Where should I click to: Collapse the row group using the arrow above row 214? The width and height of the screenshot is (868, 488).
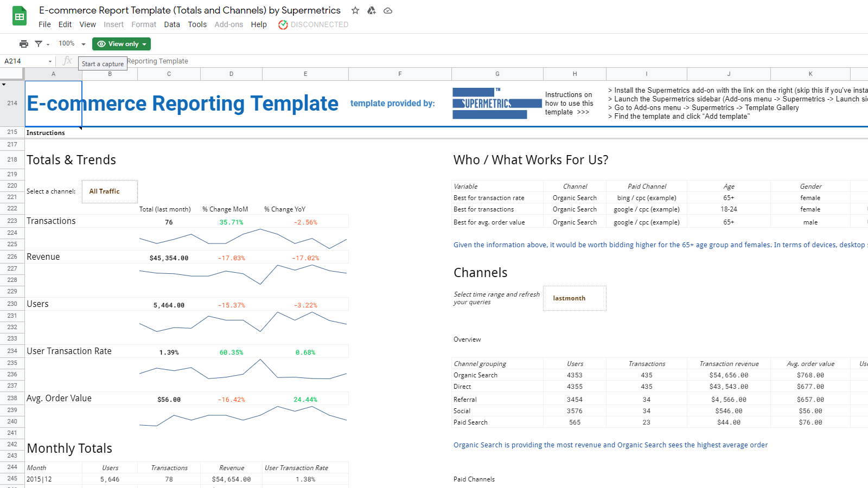(4, 84)
